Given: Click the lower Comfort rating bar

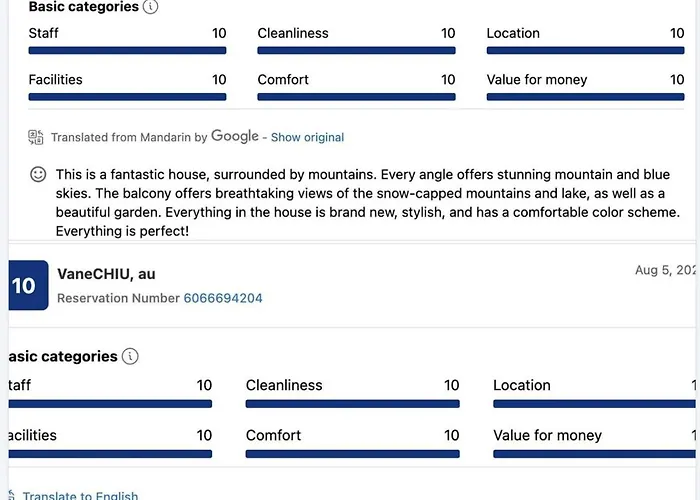Looking at the screenshot, I should tap(352, 454).
